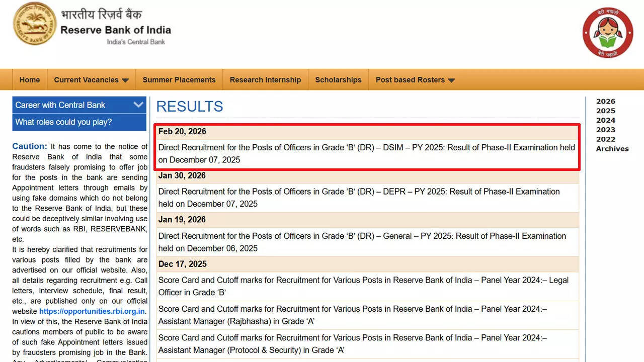
Task: Open the Scholarships menu item
Action: click(x=338, y=80)
